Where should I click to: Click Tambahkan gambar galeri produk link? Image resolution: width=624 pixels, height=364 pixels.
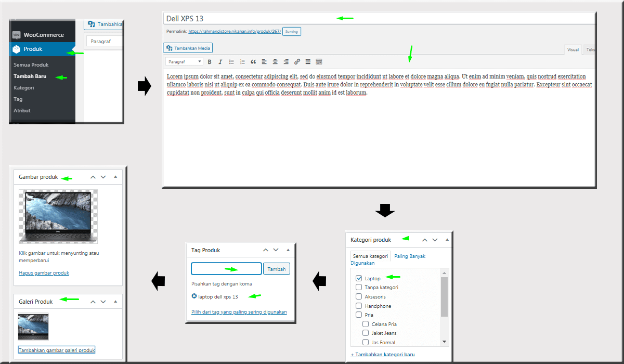[57, 350]
